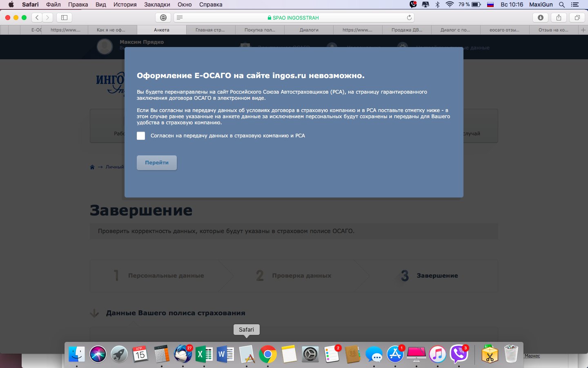This screenshot has width=588, height=368.
Task: Open iTunes from the Dock
Action: pos(438,354)
